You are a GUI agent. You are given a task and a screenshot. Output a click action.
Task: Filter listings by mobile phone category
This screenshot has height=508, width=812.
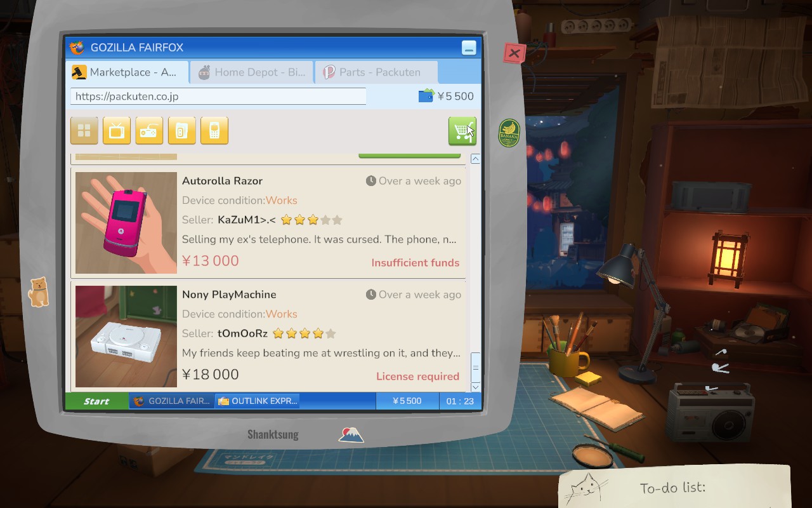coord(214,131)
